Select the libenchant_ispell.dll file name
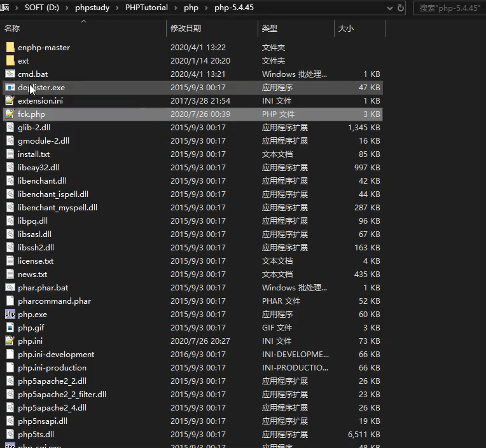Viewport: 486px width, 448px height. pos(53,194)
